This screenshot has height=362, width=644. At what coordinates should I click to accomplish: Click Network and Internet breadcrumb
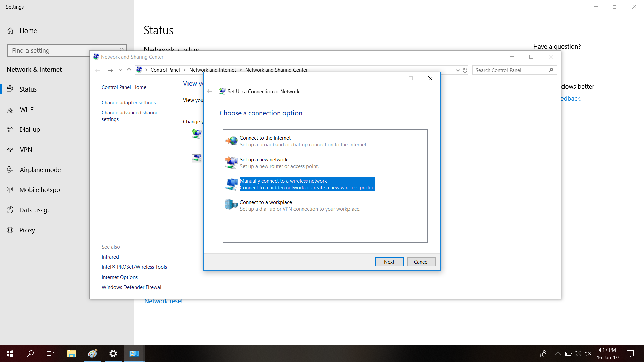click(213, 70)
